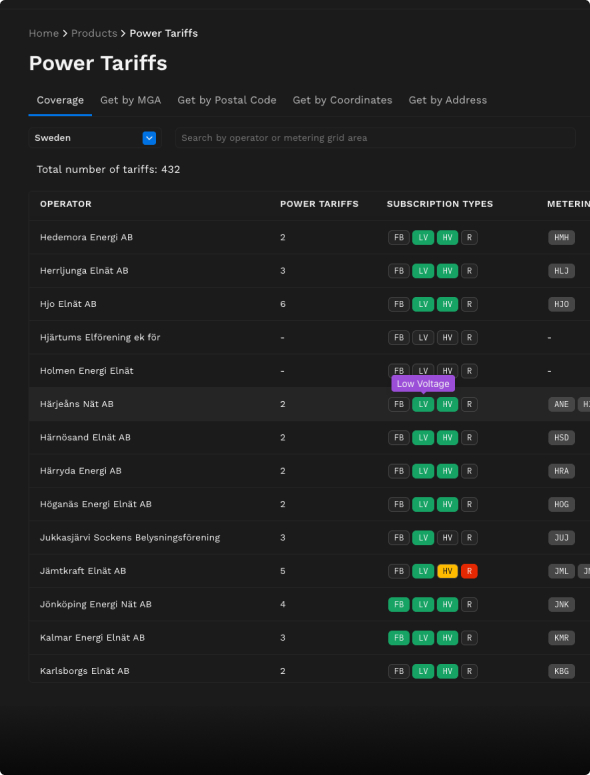
Task: Select the Jönköping Energi Nät AB operator name
Action: [x=96, y=604]
